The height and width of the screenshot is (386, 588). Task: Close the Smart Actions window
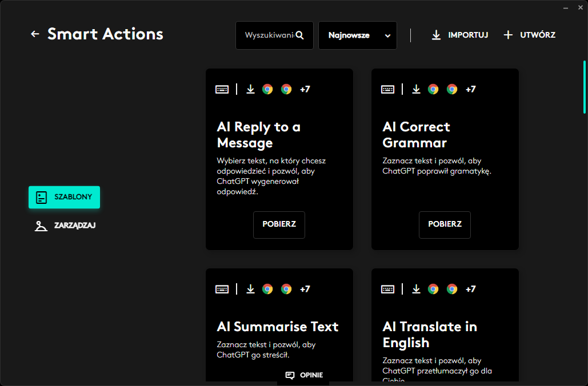(x=581, y=7)
